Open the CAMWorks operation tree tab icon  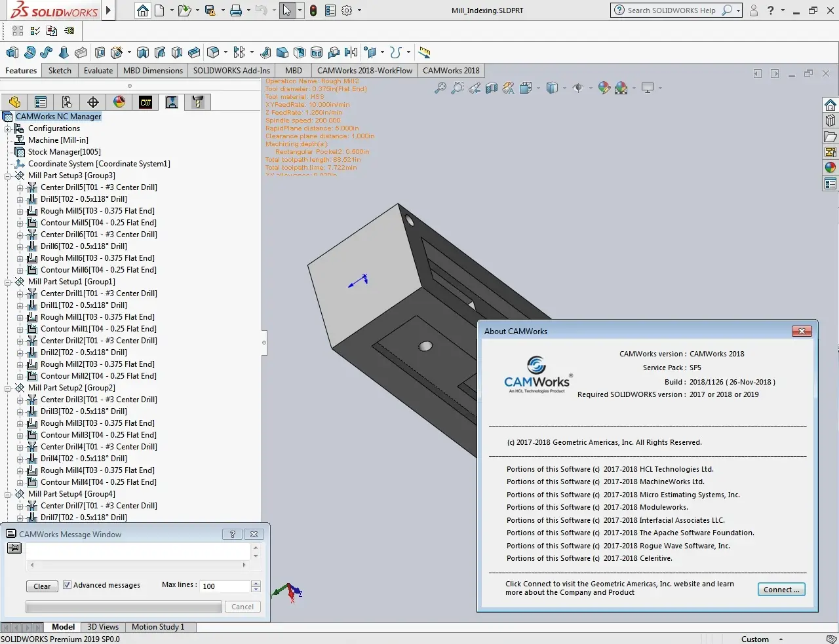tap(172, 102)
